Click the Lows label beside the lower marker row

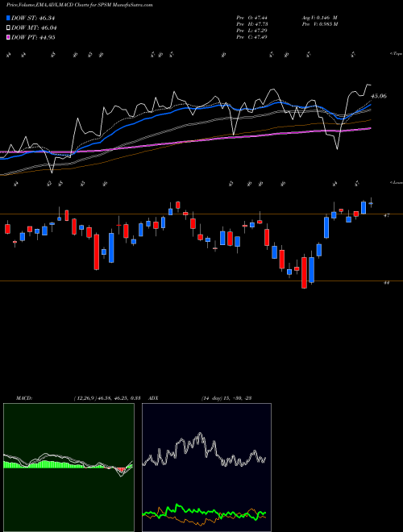(x=397, y=182)
